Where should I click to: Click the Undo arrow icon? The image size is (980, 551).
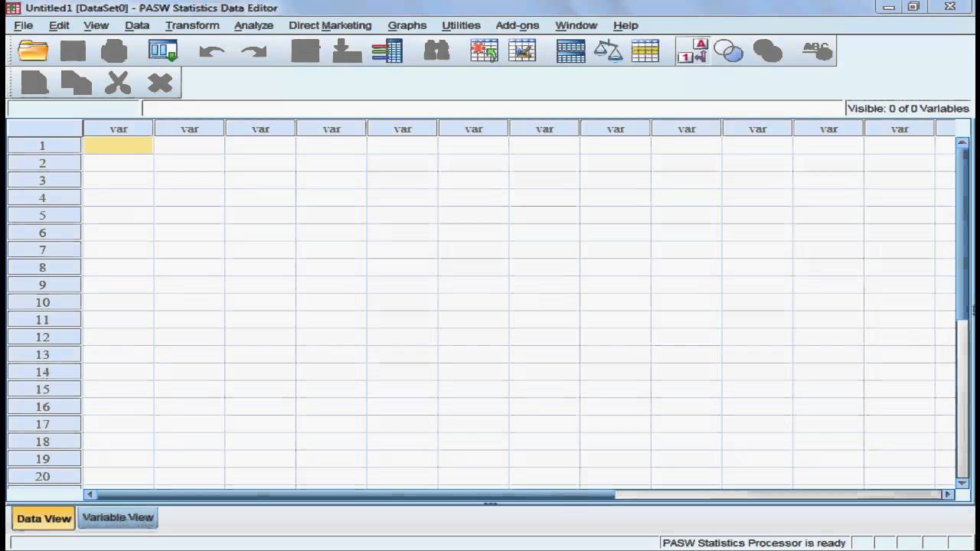[211, 51]
